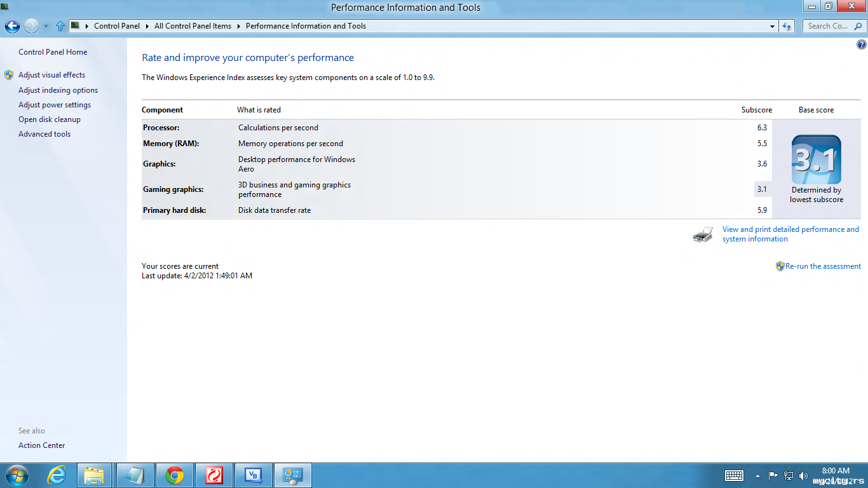Open Advanced tools link

click(44, 134)
